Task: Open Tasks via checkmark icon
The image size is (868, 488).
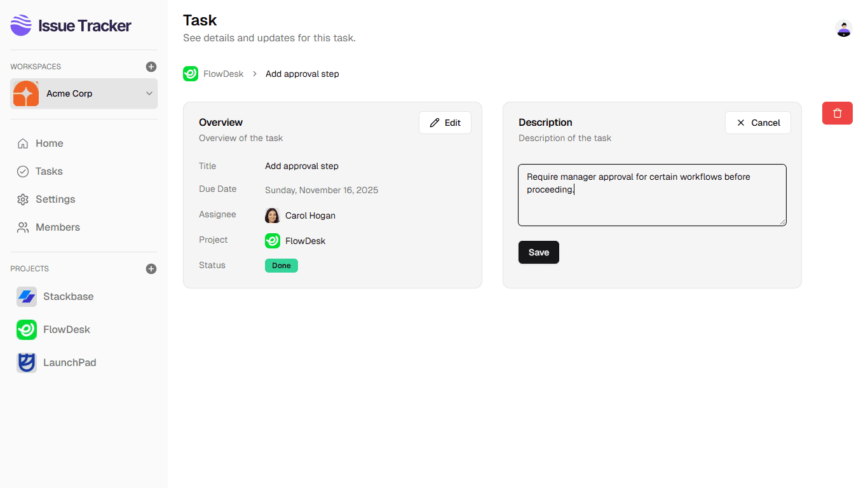Action: click(x=24, y=171)
